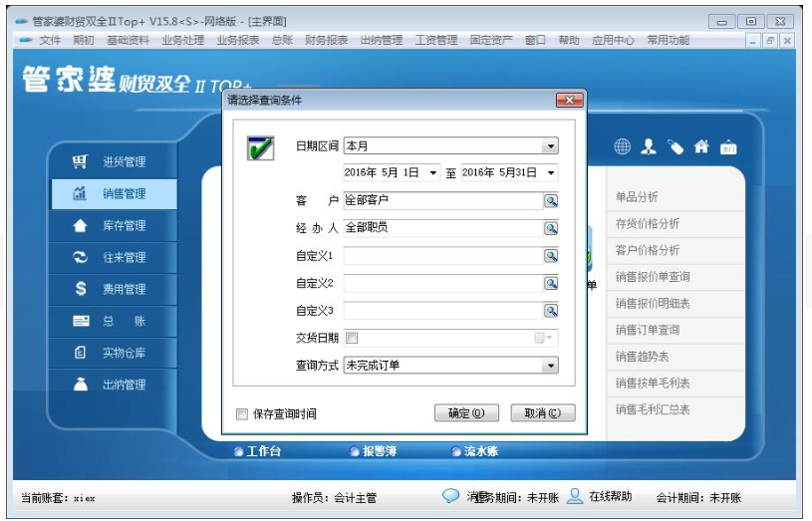Image resolution: width=812 pixels, height=521 pixels.
Task: Open 出纳管理 in the sidebar
Action: [x=114, y=385]
